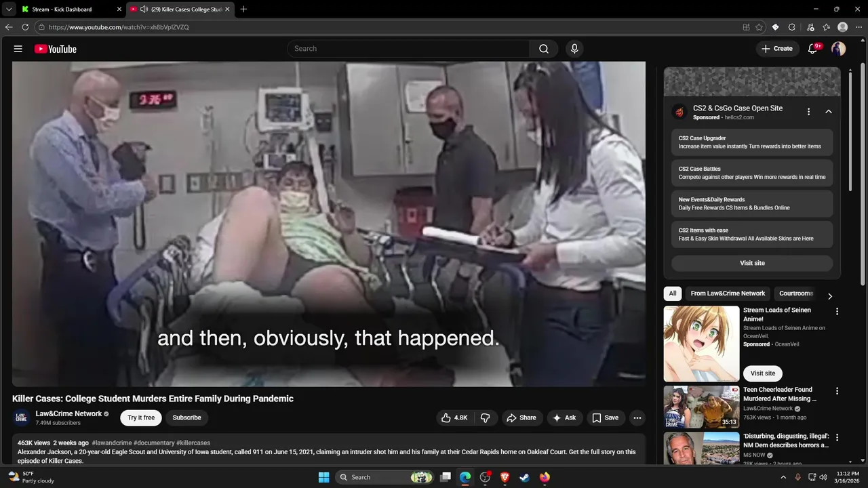This screenshot has height=488, width=868.
Task: Open CS2 Case Battles ad link
Action: (752, 173)
